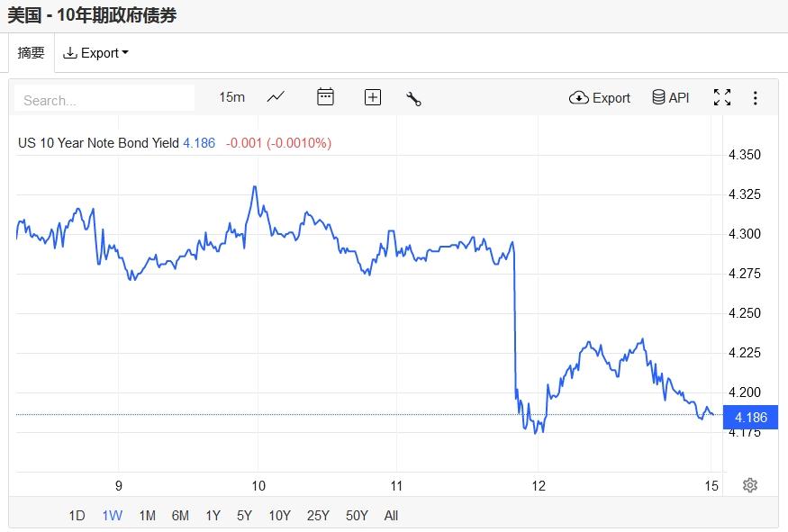The width and height of the screenshot is (788, 532).
Task: Select the 1M time range
Action: point(147,516)
